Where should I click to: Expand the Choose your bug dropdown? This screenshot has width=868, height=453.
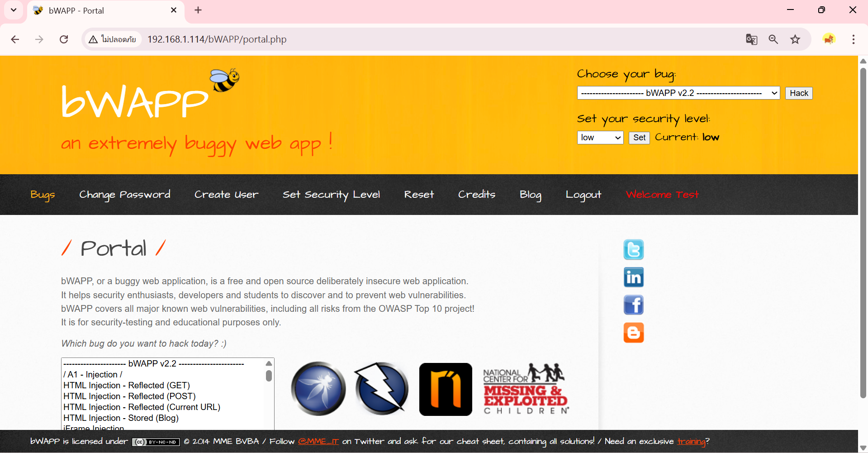pos(678,93)
